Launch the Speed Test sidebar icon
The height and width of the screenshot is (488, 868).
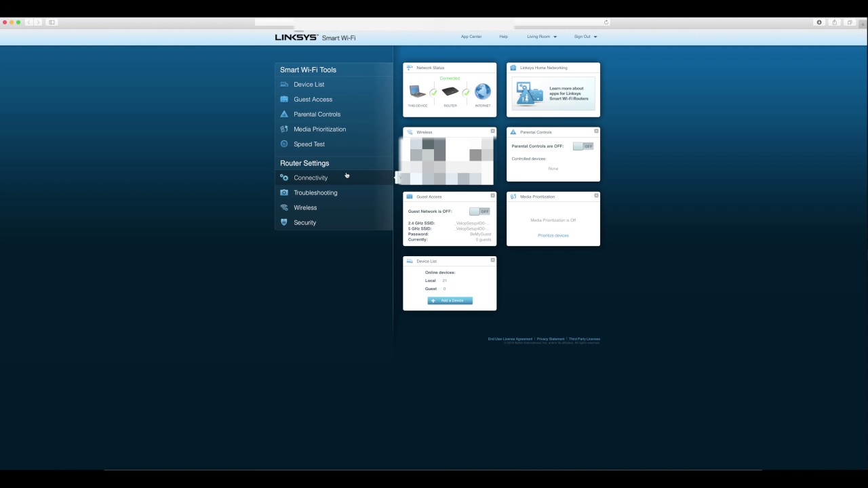pos(284,144)
